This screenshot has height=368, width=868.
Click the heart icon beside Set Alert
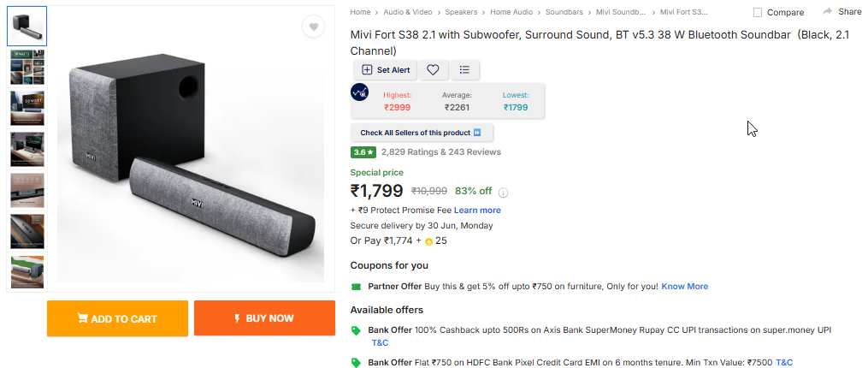(434, 70)
